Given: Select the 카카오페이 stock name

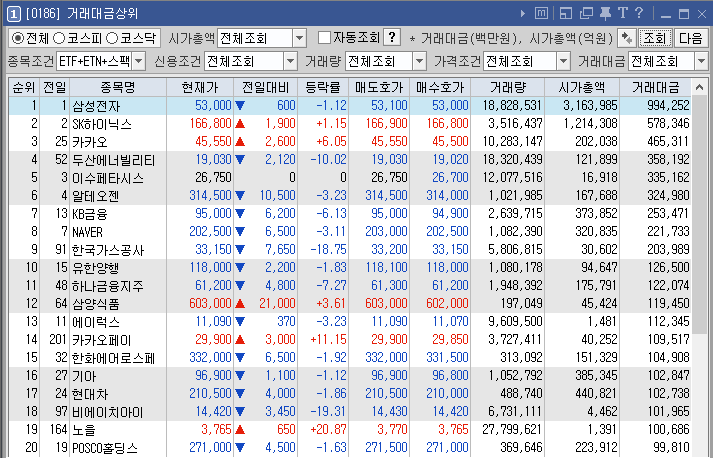Looking at the screenshot, I should click(101, 340).
